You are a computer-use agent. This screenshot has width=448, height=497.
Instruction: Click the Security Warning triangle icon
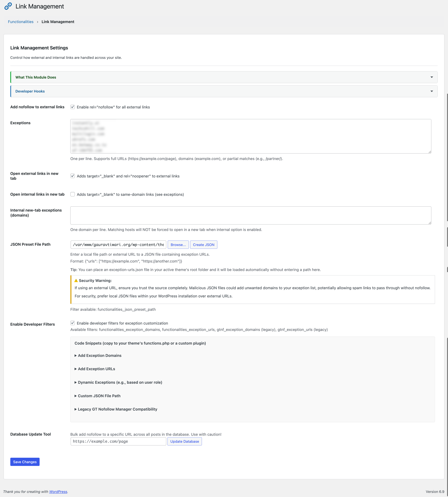[76, 281]
